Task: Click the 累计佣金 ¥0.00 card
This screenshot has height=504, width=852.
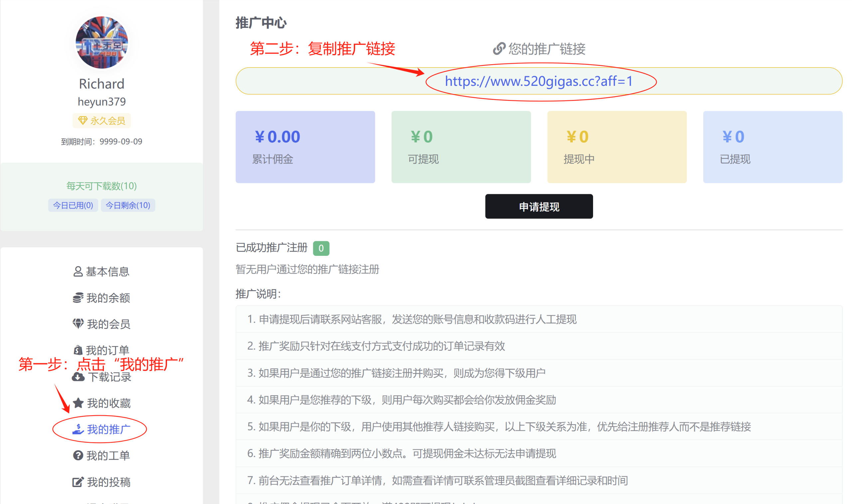Action: [305, 147]
